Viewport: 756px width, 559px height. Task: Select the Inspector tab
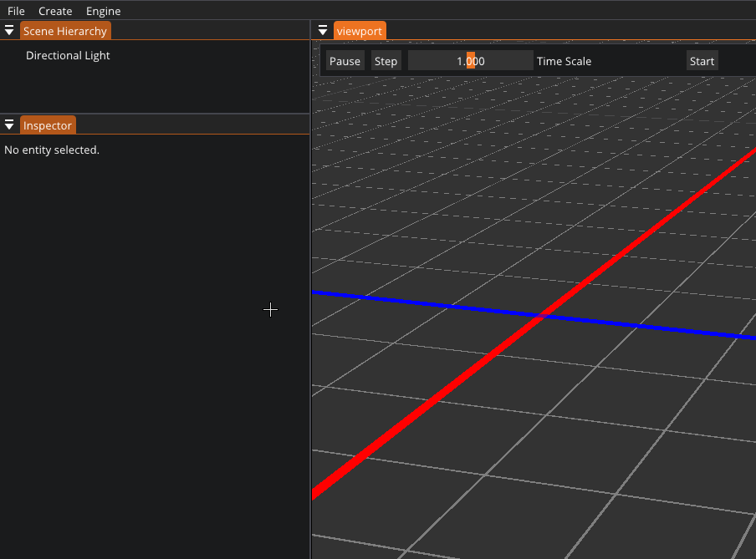click(x=48, y=125)
